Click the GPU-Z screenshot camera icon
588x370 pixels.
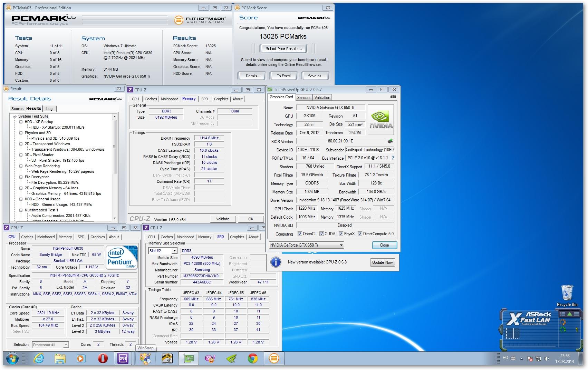coord(393,97)
